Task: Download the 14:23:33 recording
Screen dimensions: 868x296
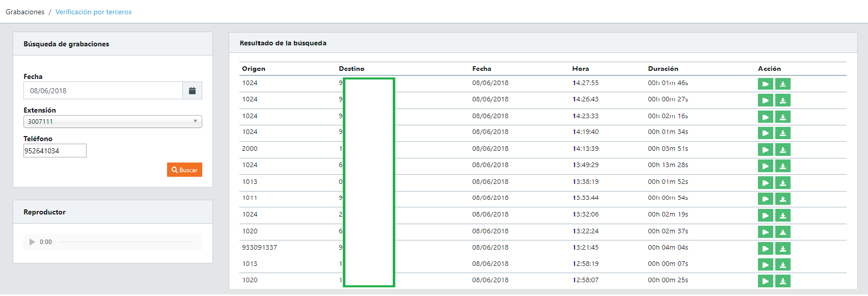Action: tap(782, 117)
